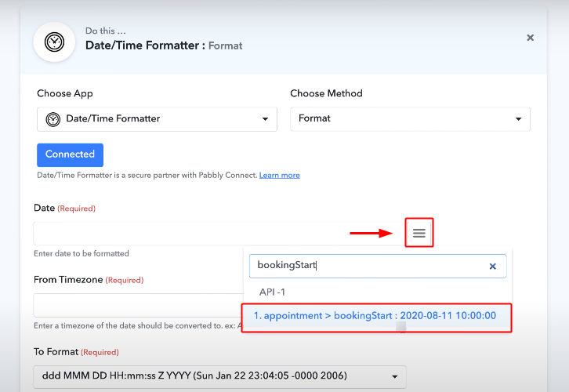The image size is (569, 392).
Task: Open the Learn more link
Action: [x=280, y=176]
